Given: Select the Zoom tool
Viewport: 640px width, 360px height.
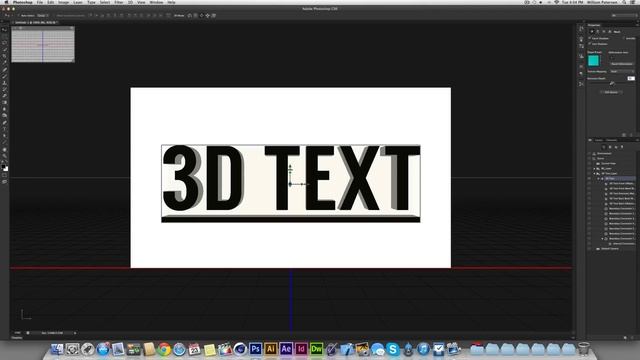Looking at the screenshot, I should [x=5, y=156].
